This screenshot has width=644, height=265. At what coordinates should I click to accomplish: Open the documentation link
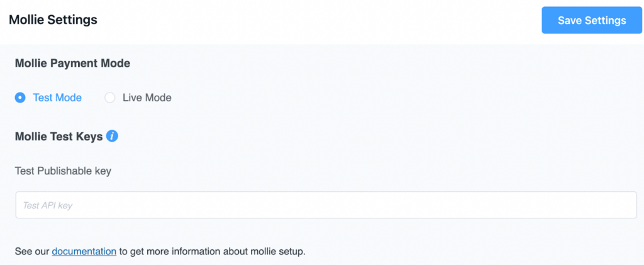coord(84,251)
